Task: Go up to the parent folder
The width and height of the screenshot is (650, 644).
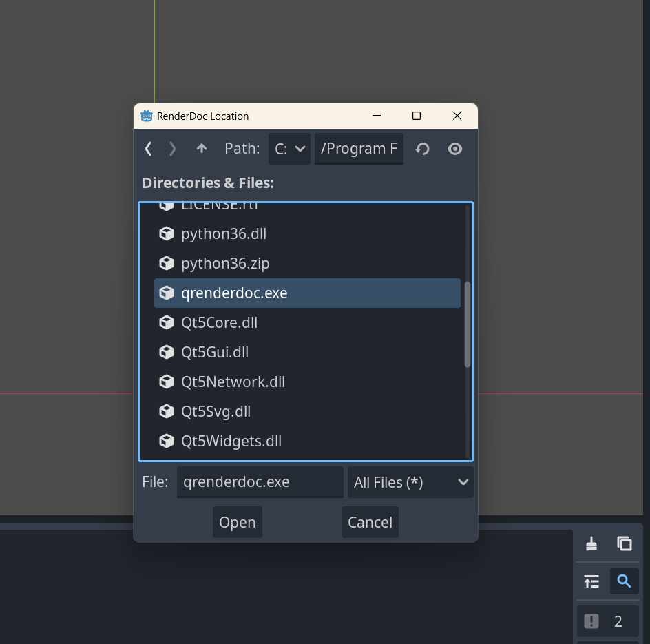Action: pyautogui.click(x=202, y=149)
